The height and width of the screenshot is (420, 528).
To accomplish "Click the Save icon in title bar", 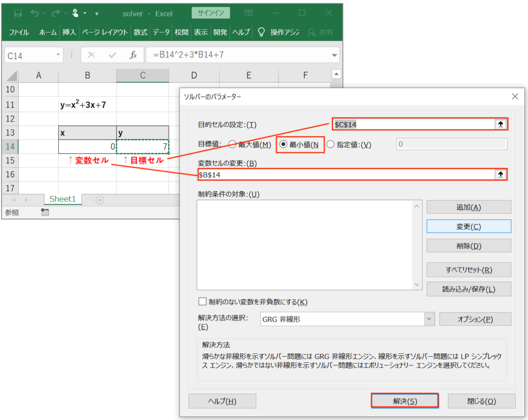I will click(18, 13).
